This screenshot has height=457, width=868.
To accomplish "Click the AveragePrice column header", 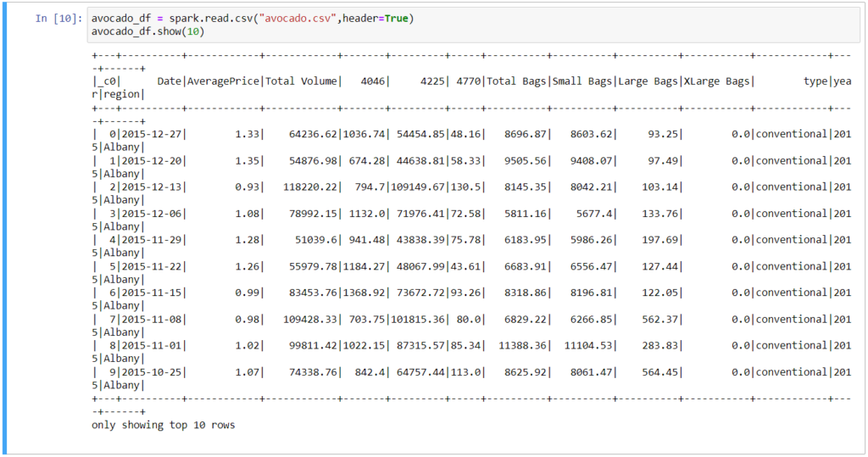I will [x=224, y=81].
